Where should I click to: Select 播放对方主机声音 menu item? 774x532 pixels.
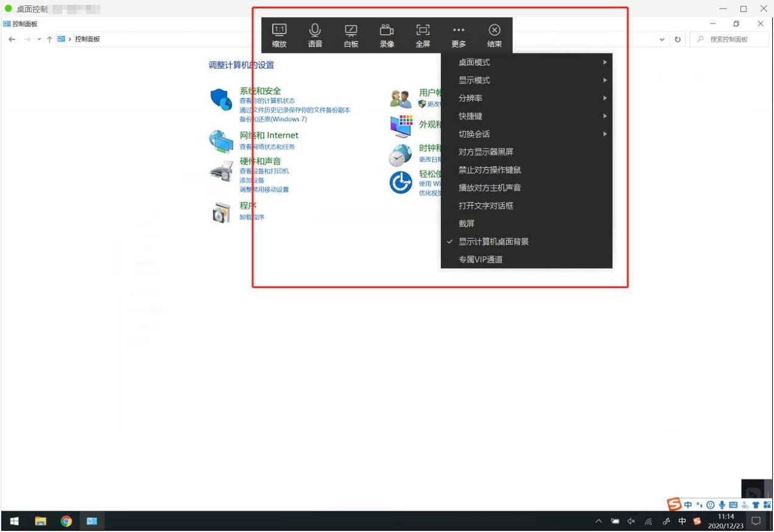point(527,187)
